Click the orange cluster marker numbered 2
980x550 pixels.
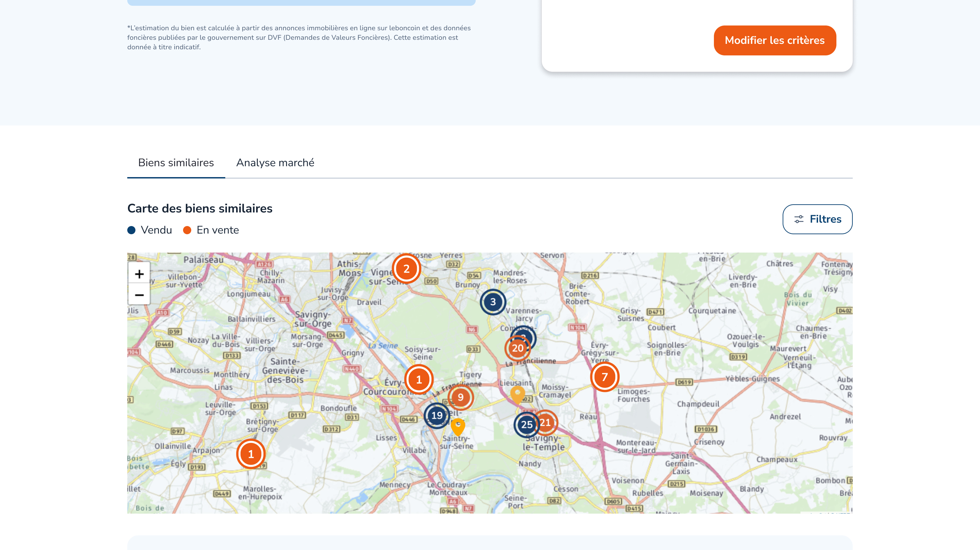pos(406,269)
